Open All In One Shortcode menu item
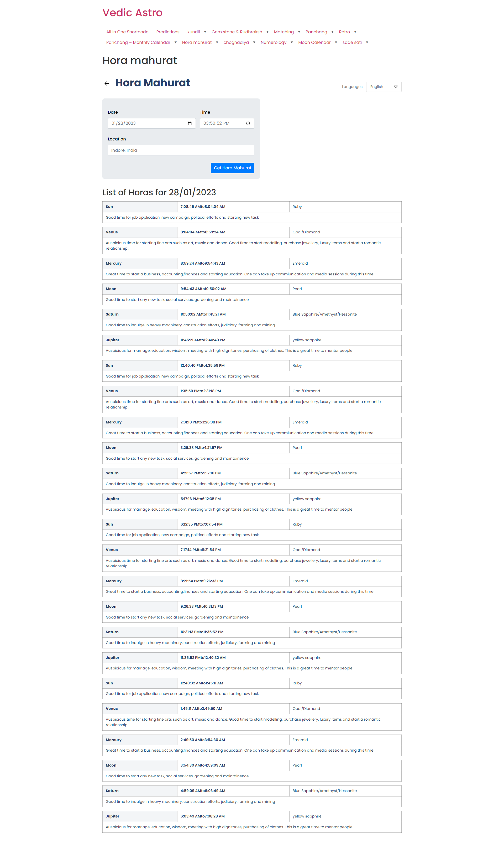The width and height of the screenshot is (504, 849). [x=127, y=32]
